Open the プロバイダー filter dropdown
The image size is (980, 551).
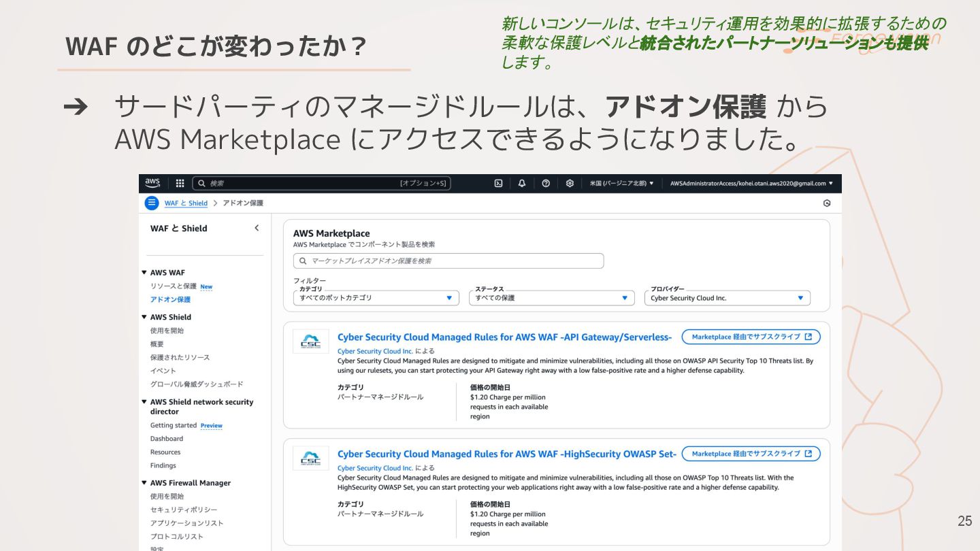click(x=728, y=298)
